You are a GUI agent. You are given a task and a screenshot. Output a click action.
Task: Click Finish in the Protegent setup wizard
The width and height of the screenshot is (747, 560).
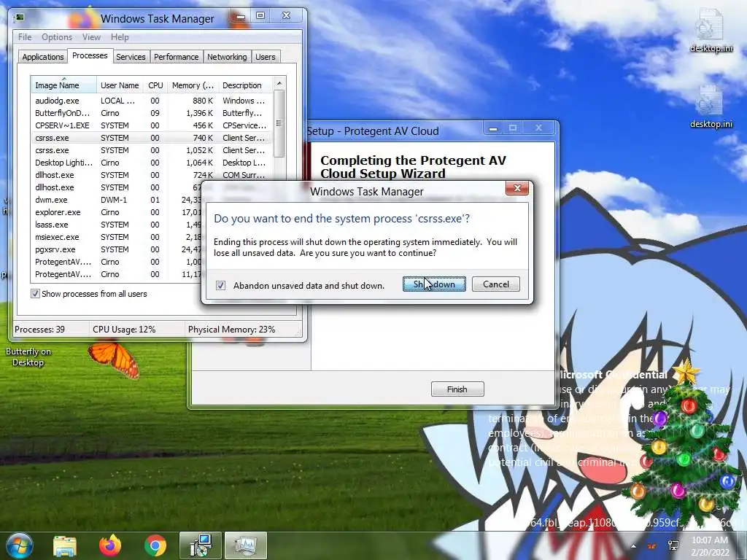coord(457,389)
